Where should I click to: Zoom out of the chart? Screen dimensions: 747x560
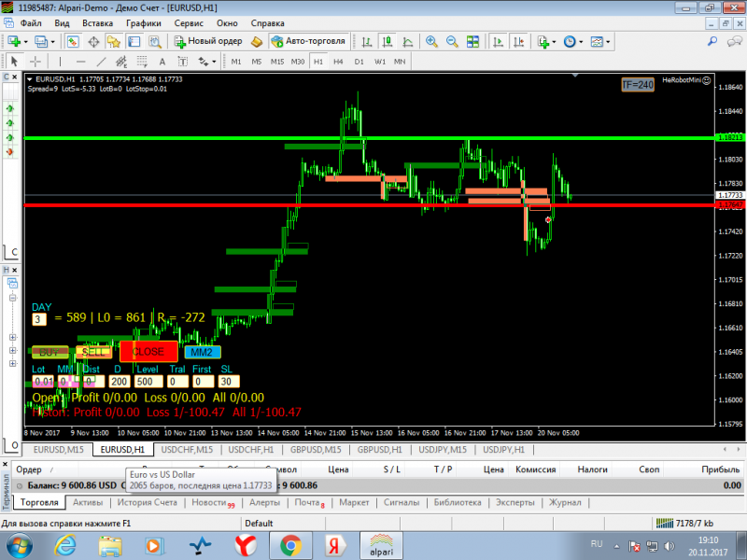452,42
